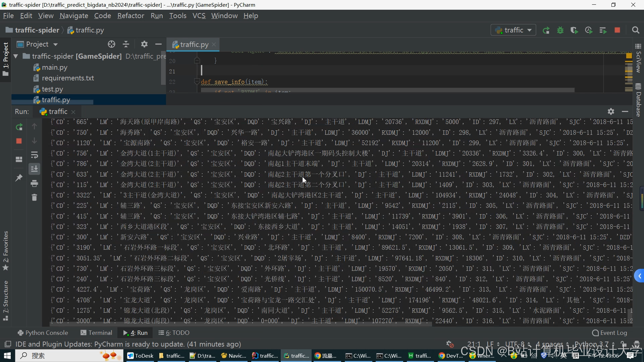Open the Refactor menu

click(x=130, y=16)
